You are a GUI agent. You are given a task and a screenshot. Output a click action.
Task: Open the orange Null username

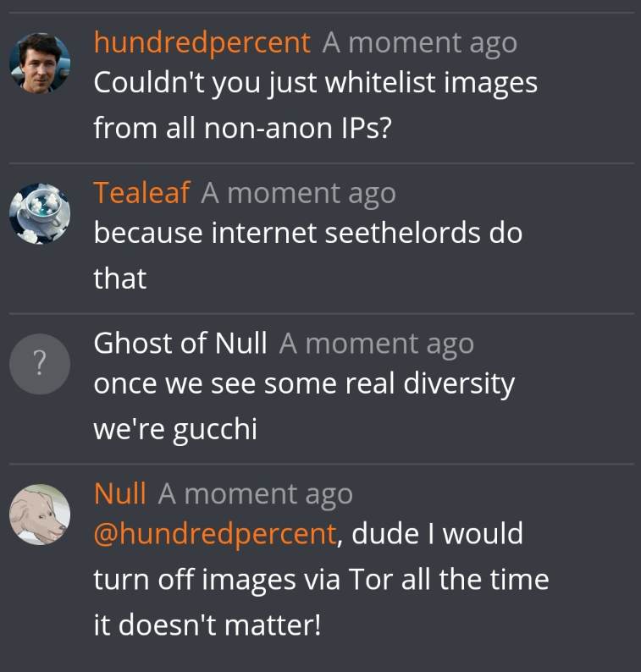pyautogui.click(x=119, y=493)
